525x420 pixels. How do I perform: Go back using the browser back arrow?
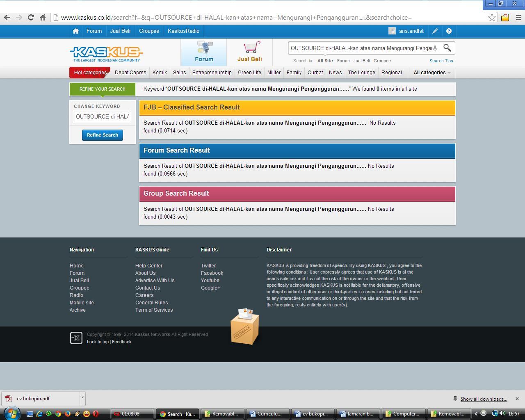7,17
